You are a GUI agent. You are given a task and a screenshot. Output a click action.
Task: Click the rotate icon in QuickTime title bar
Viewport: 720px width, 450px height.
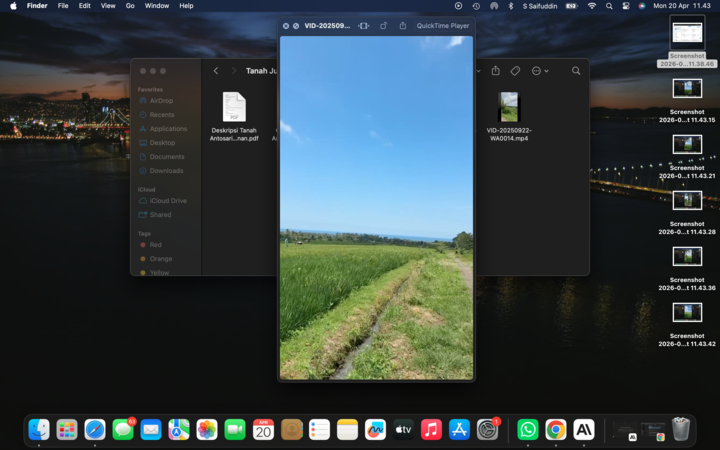tap(383, 26)
